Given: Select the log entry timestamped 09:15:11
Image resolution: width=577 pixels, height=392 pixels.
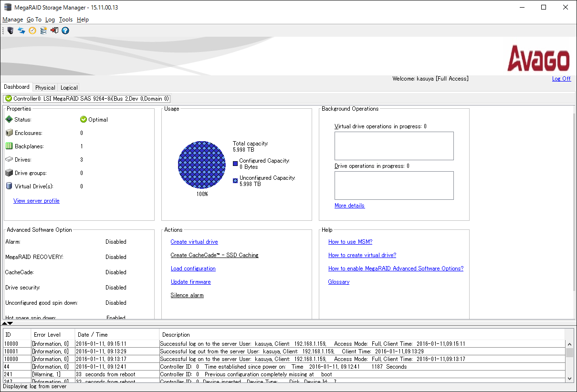Looking at the screenshot, I should point(284,344).
